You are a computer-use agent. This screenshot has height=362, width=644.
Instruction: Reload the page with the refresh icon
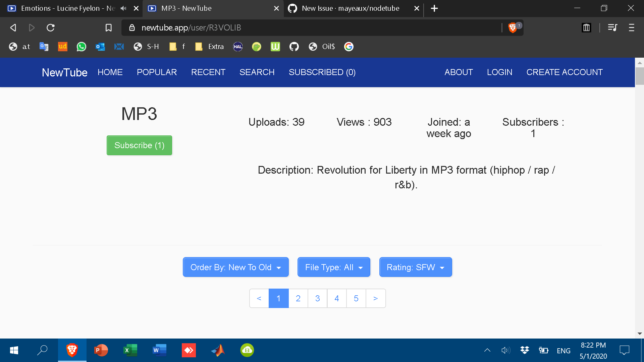point(51,28)
